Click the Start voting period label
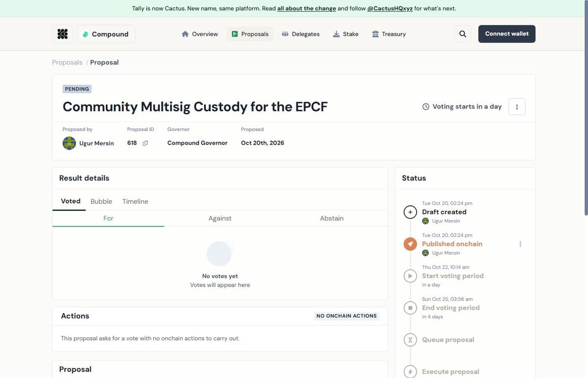Image resolution: width=588 pixels, height=378 pixels. pos(453,276)
